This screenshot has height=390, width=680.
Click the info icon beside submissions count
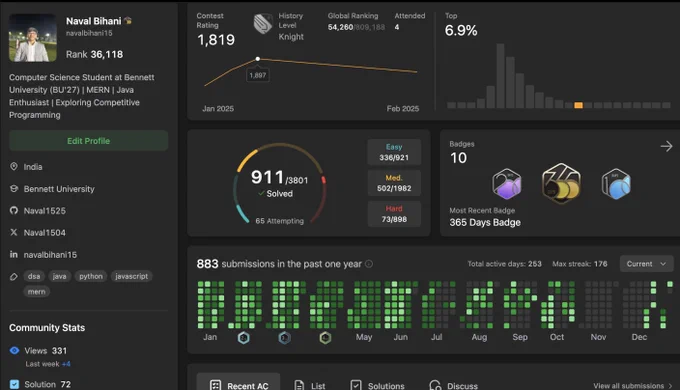click(x=369, y=264)
